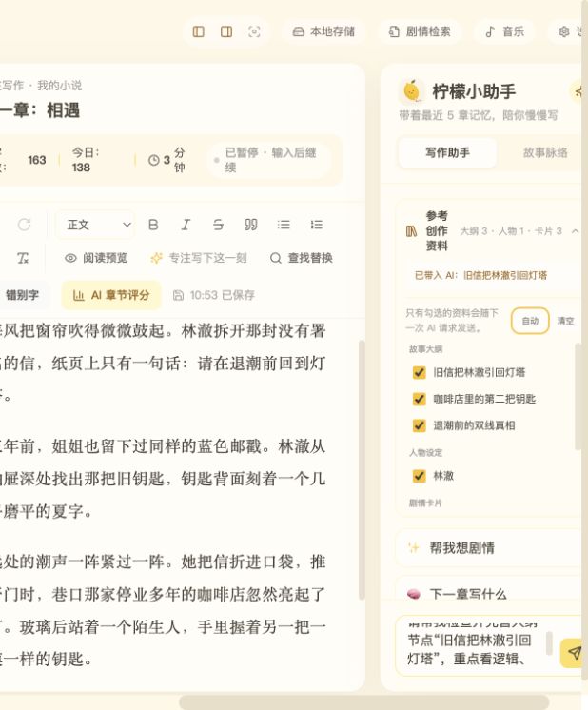Toggle strikethrough formatting
The width and height of the screenshot is (588, 710).
218,225
